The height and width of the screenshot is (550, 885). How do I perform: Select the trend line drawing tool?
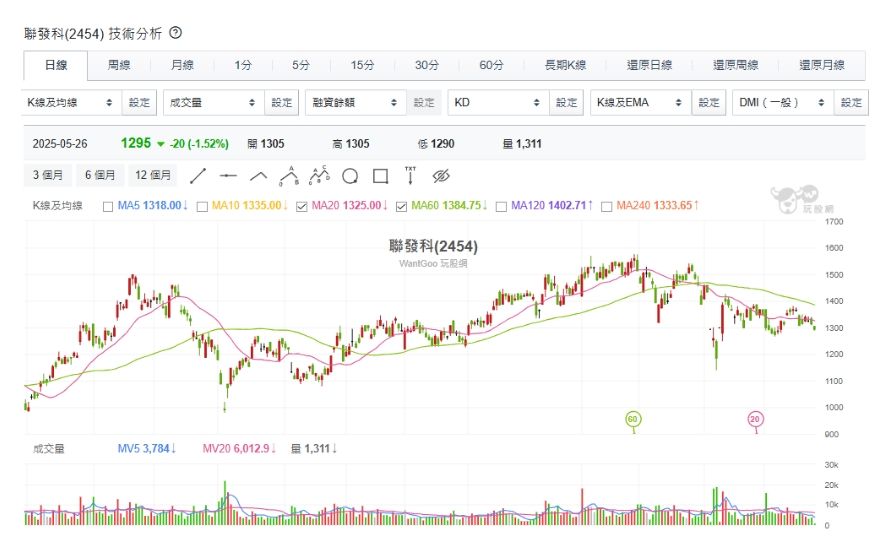pyautogui.click(x=198, y=176)
